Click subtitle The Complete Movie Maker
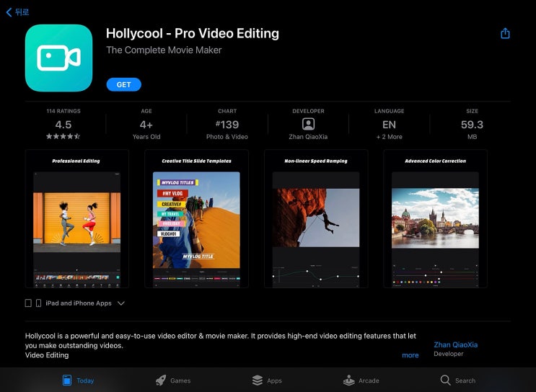 click(x=164, y=50)
